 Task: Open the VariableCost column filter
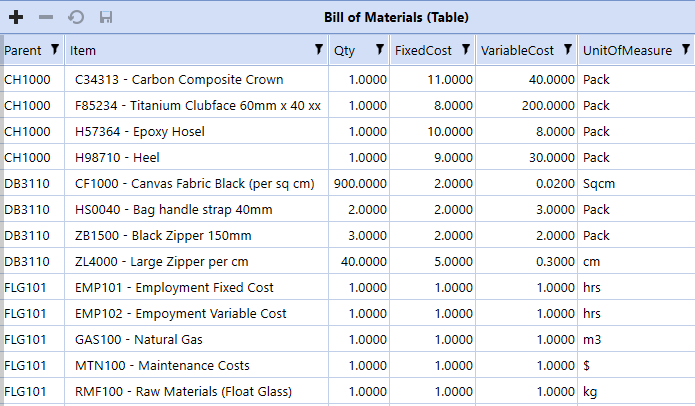coord(568,49)
